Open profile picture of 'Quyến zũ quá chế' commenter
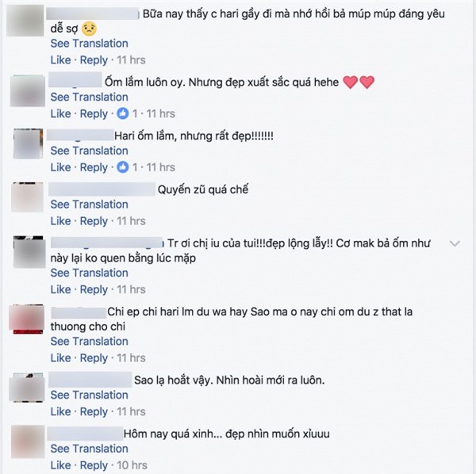This screenshot has height=474, width=476. coord(27,197)
